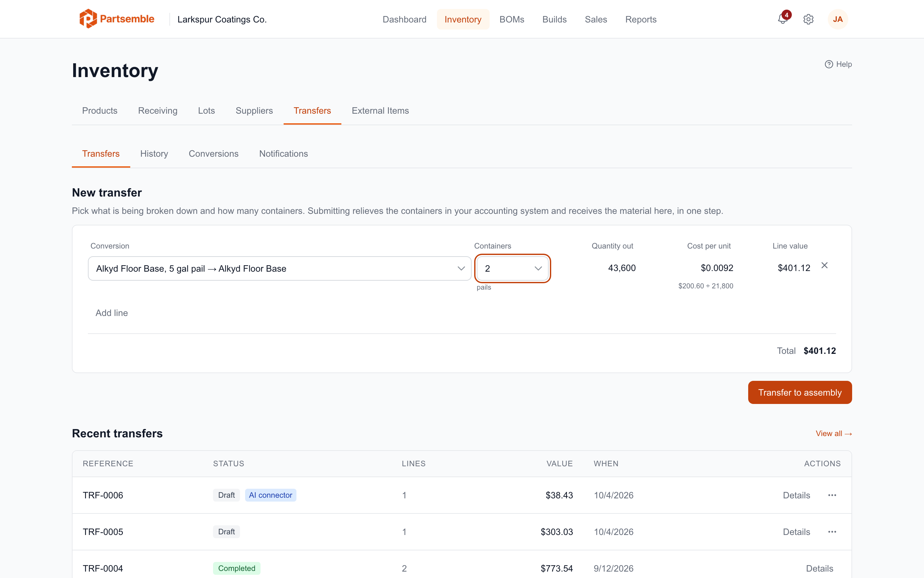Click the Larkspur Coatings Co. company name
Viewport: 924px width, 578px height.
click(222, 19)
